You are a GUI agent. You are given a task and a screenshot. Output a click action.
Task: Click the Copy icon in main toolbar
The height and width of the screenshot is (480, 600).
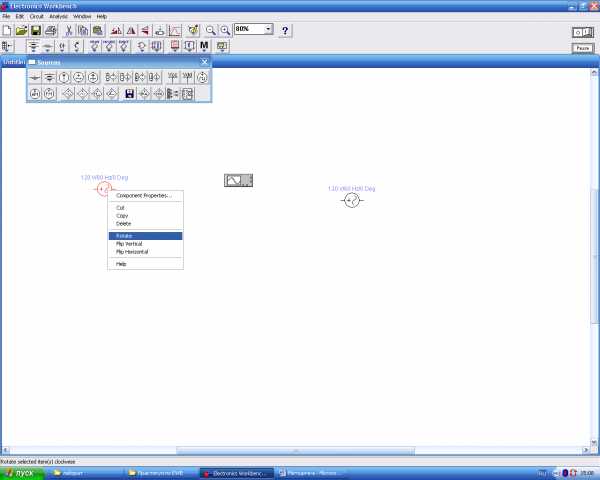[83, 30]
